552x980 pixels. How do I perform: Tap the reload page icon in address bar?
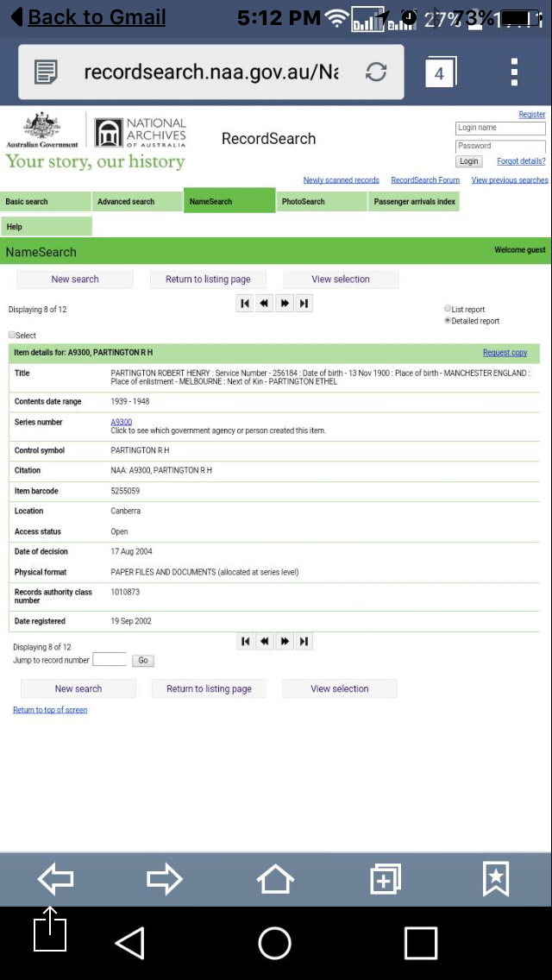[376, 72]
